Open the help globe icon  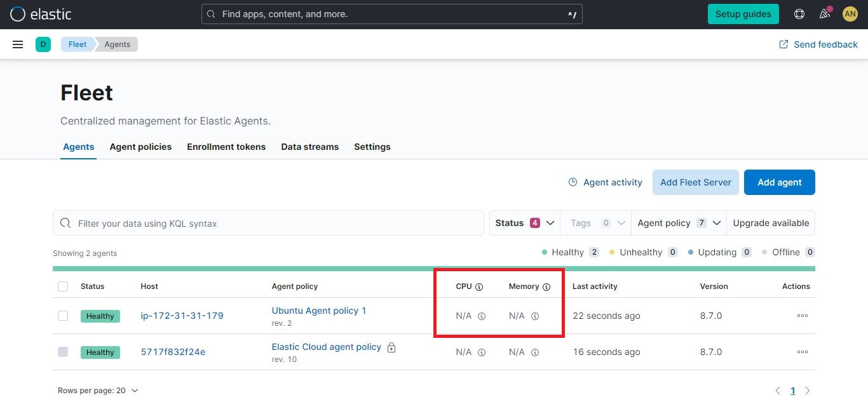click(x=799, y=13)
